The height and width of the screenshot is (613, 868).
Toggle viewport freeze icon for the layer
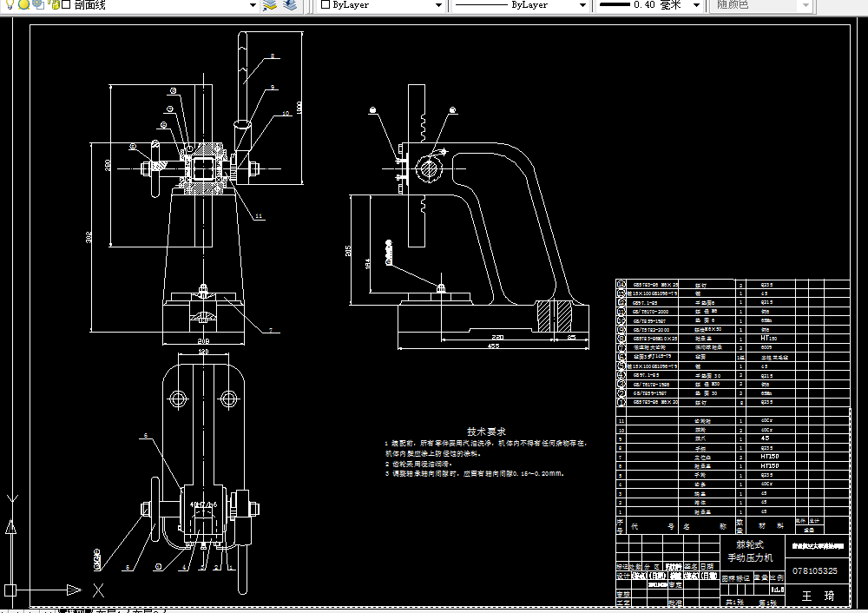[x=38, y=4]
